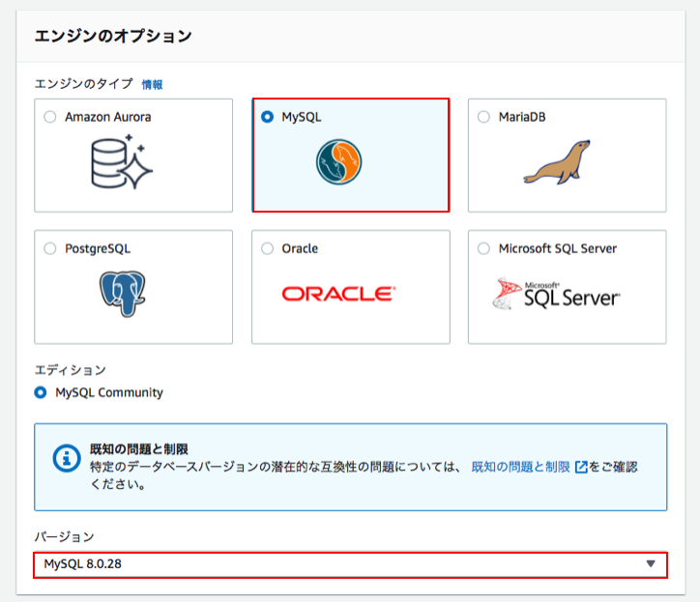
Task: Choose the MariaDB radio button
Action: click(x=484, y=117)
